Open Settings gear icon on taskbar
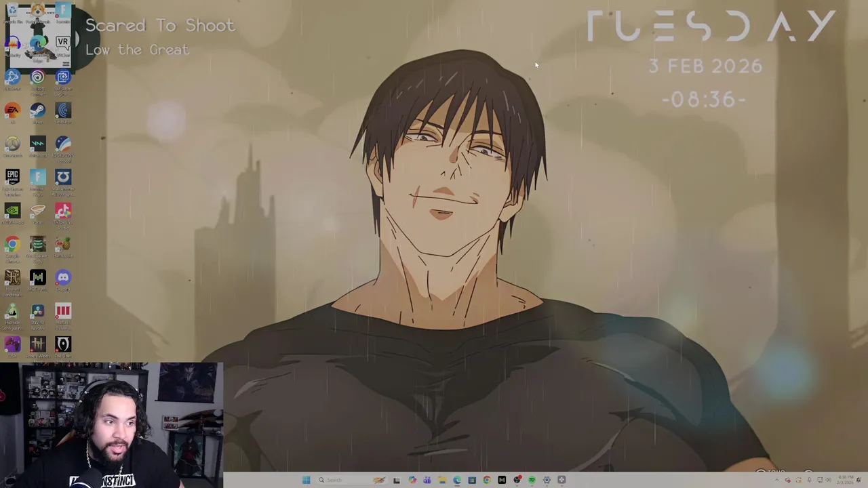 tap(547, 480)
